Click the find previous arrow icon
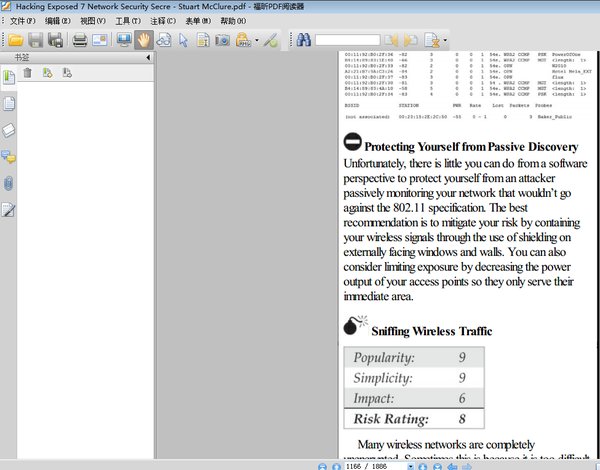 tap(391, 40)
